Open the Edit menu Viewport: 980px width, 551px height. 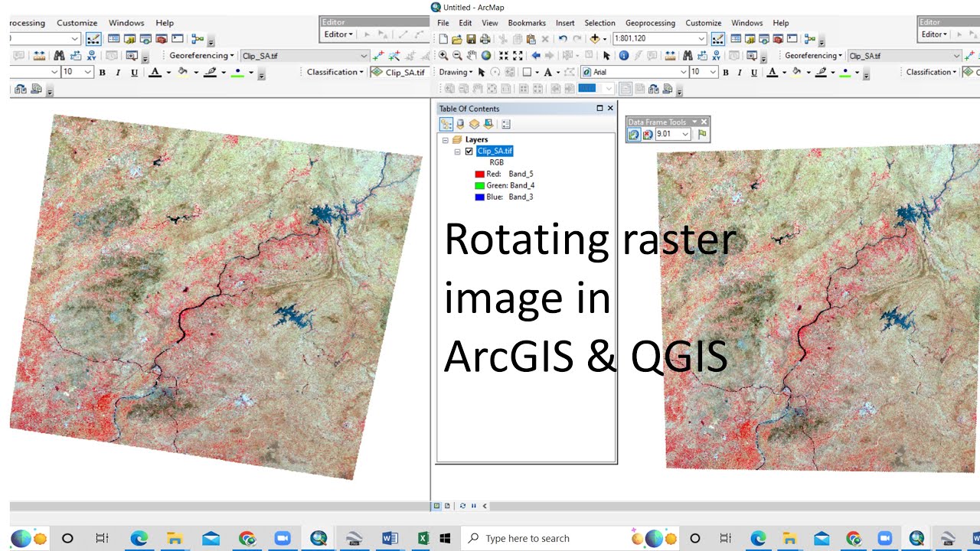(x=465, y=23)
